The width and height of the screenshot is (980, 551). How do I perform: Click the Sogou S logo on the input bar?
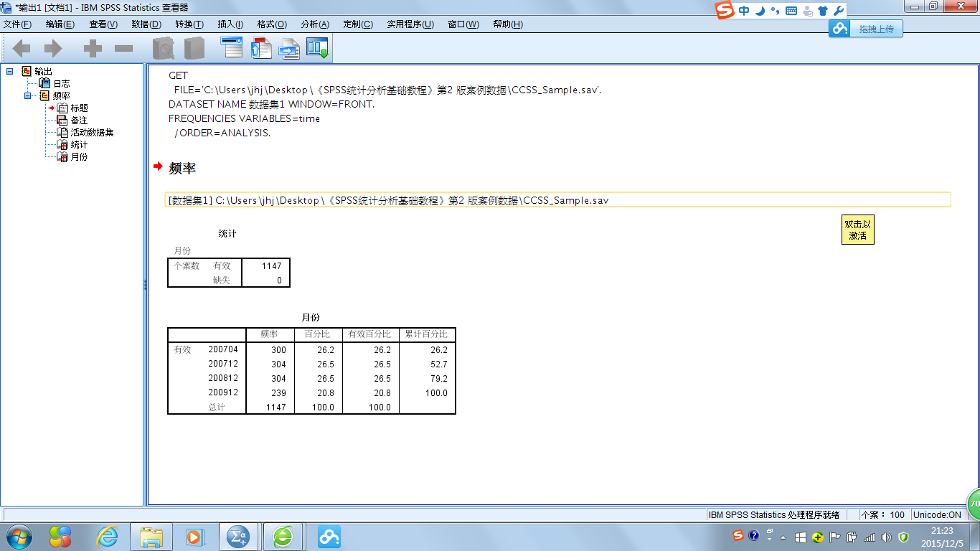point(725,10)
